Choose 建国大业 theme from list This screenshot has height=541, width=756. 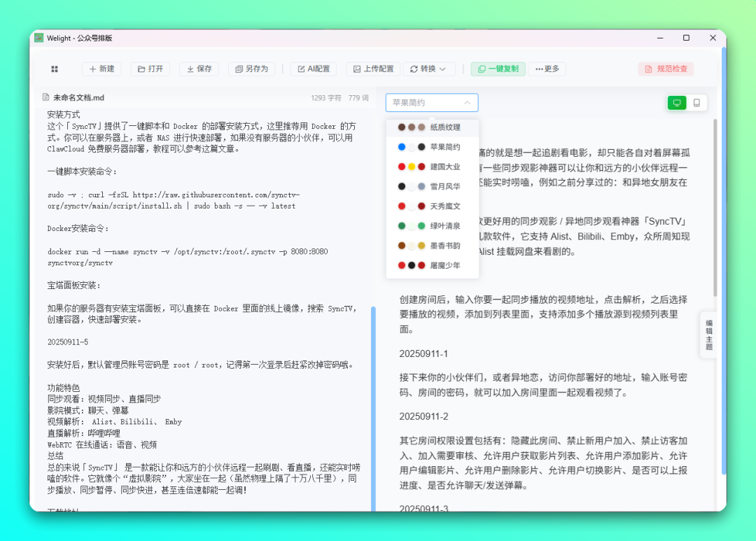[x=432, y=167]
